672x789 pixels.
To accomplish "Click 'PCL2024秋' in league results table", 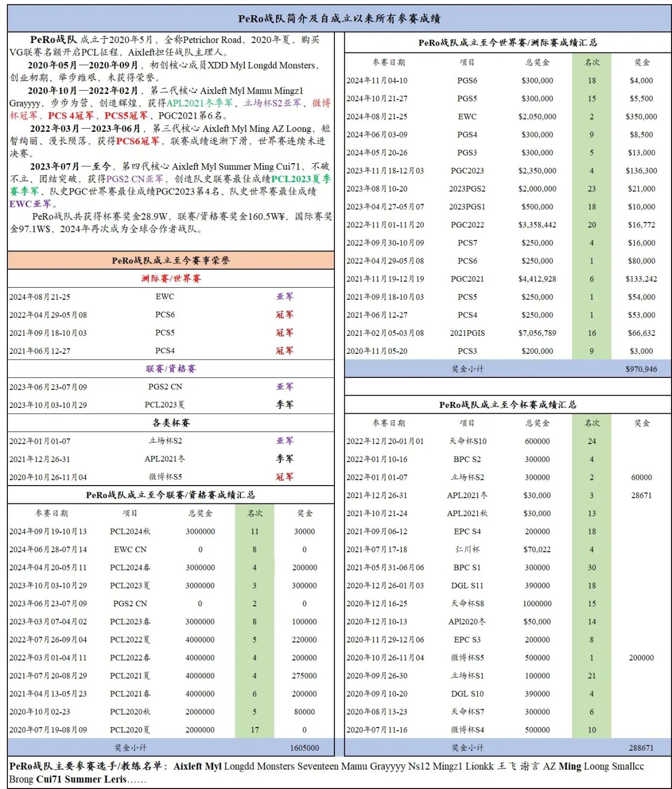I will [130, 531].
